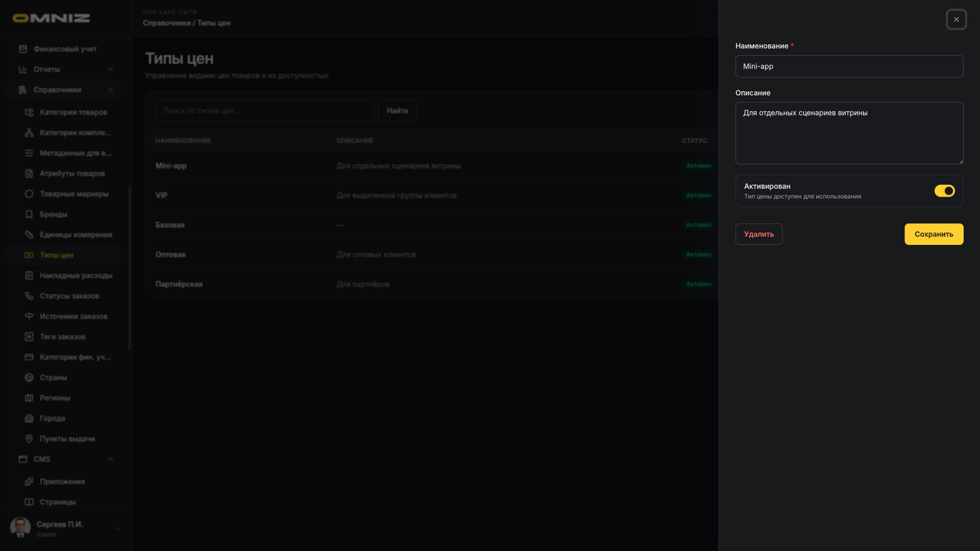
Task: Click the Статусы заказов icon
Action: [x=29, y=296]
